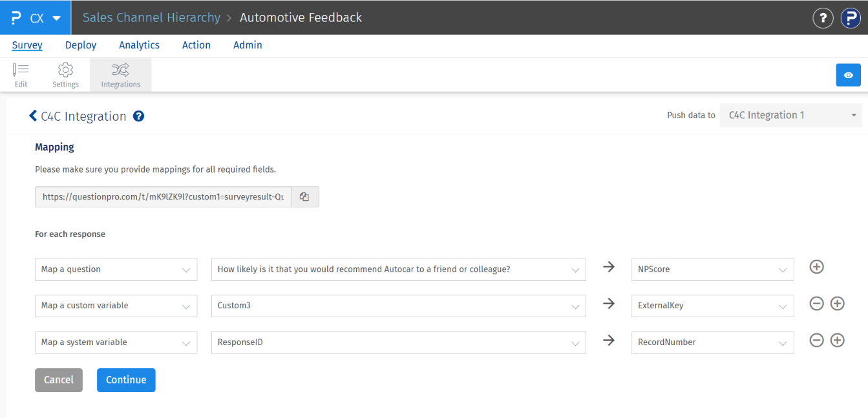Click the preview eye icon
This screenshot has height=418, width=868.
click(x=848, y=74)
